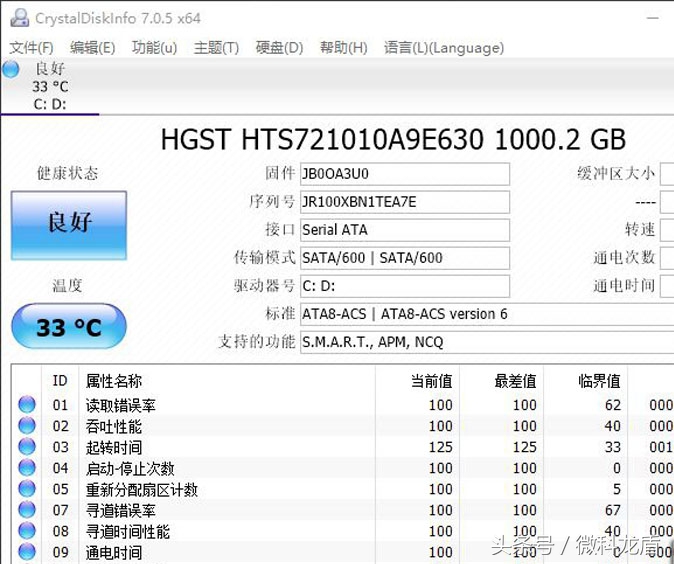Click the status orb for 寻道错误率 row
The width and height of the screenshot is (674, 564).
(27, 510)
